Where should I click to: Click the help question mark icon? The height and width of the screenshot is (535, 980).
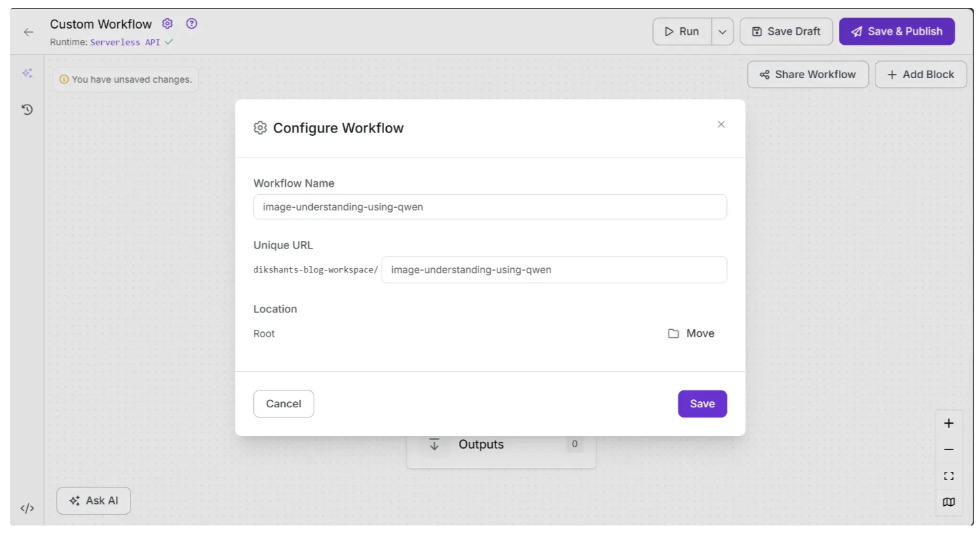pyautogui.click(x=192, y=24)
